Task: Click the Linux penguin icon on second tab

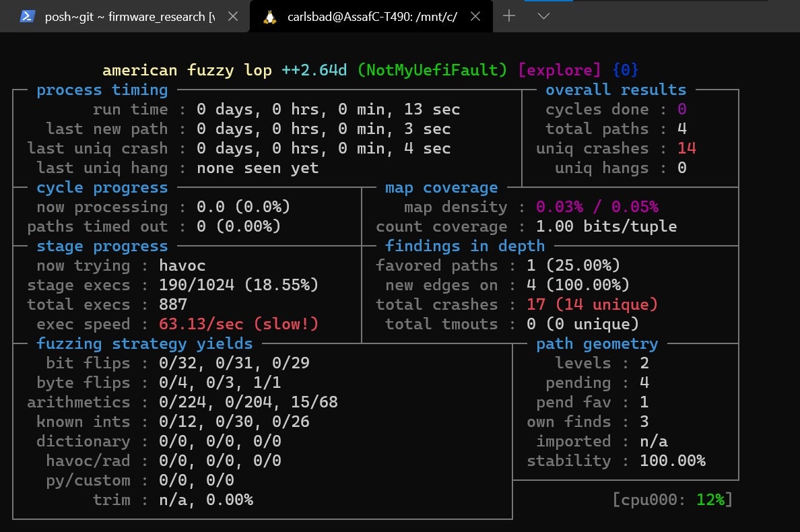Action: point(271,17)
